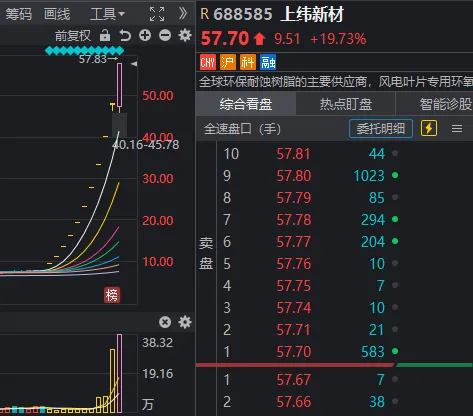Click volume 294 at sell level 7
The height and width of the screenshot is (416, 473).
click(373, 220)
